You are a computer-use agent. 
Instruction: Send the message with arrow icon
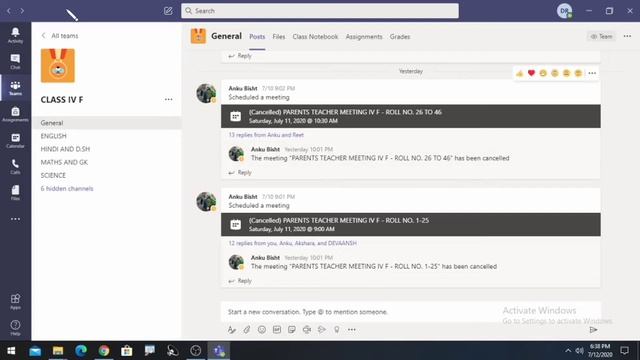593,330
